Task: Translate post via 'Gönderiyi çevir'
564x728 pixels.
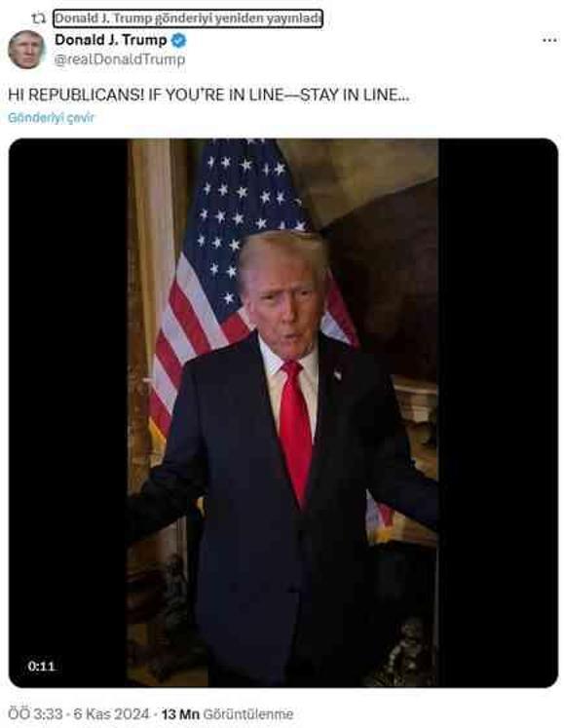Action: coord(51,118)
